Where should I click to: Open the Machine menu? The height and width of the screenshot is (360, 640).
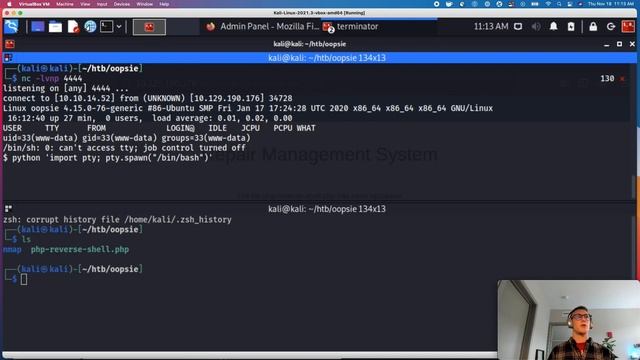click(64, 4)
